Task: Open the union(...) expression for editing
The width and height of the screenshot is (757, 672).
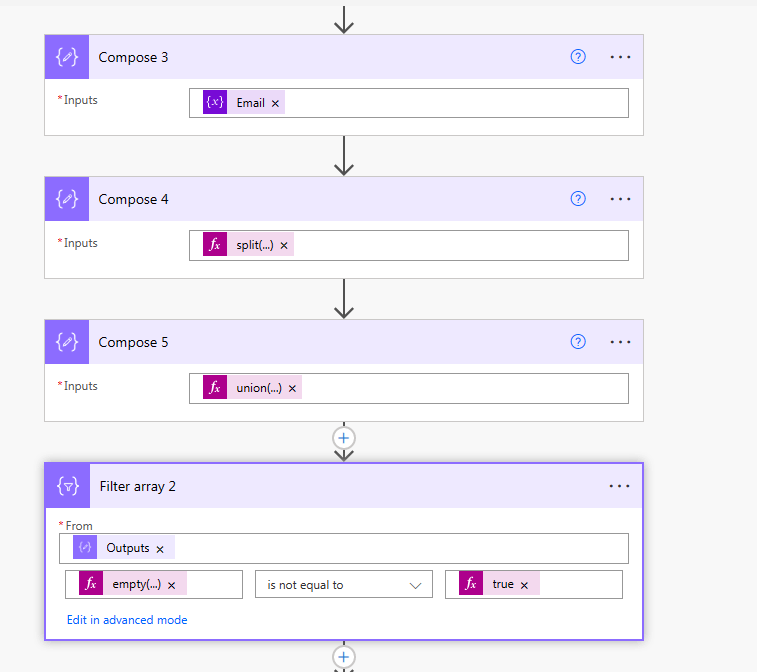Action: point(252,388)
